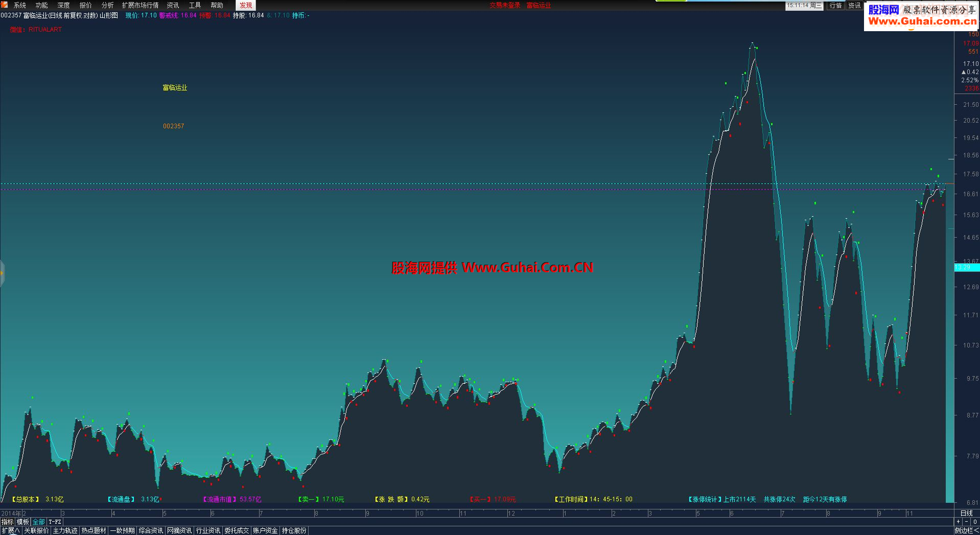This screenshot has width=980, height=535.
Task: Click the 【总股本】 3.13亿 statistic
Action: (37, 499)
